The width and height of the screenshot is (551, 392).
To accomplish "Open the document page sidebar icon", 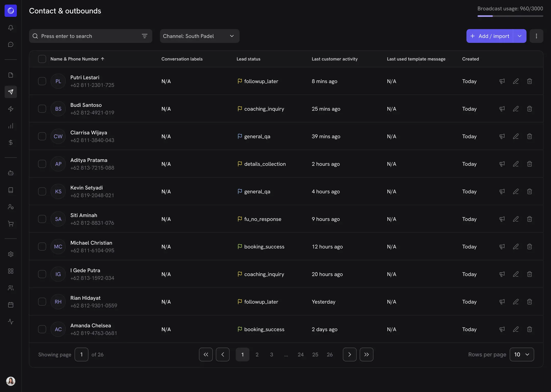I will (11, 75).
